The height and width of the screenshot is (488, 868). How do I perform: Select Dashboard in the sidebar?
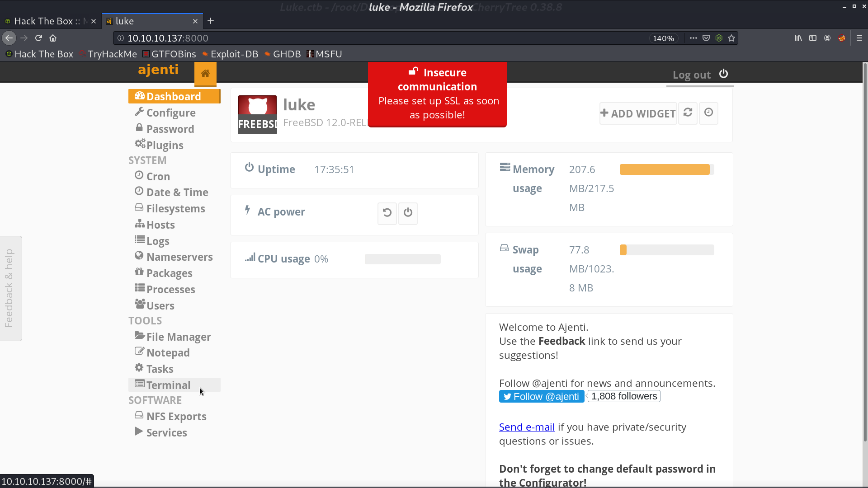pyautogui.click(x=174, y=96)
